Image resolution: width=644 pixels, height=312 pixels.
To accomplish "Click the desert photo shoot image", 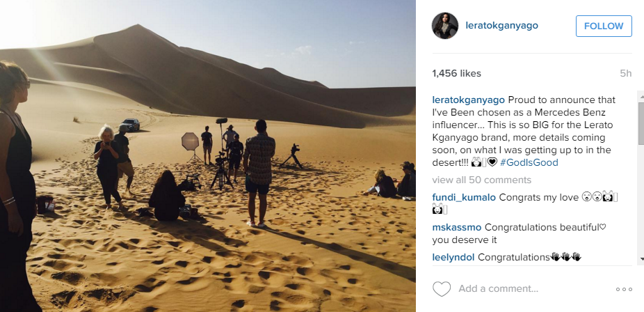I will (x=208, y=156).
